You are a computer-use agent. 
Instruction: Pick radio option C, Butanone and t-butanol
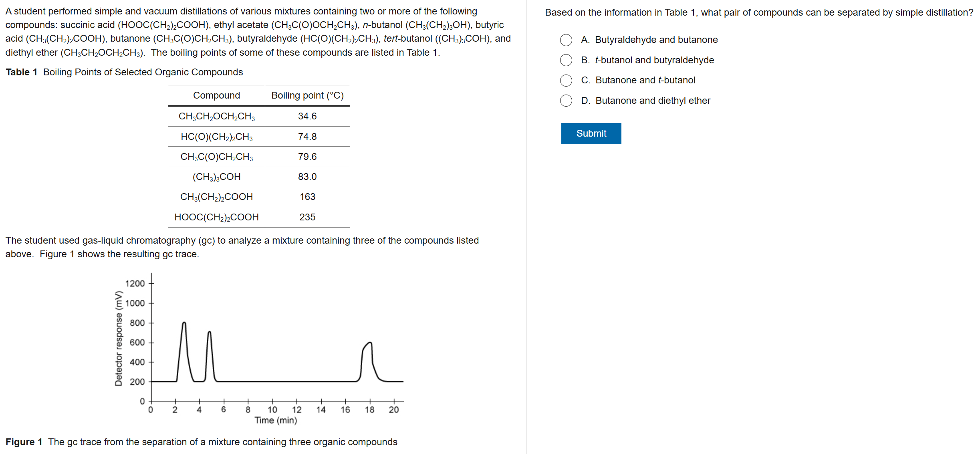tap(566, 81)
